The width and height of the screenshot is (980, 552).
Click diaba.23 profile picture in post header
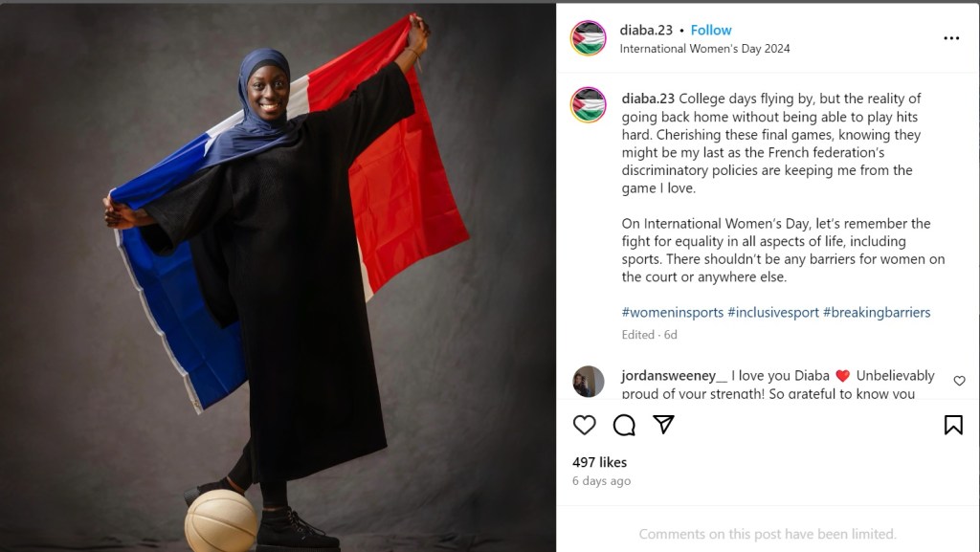point(589,38)
